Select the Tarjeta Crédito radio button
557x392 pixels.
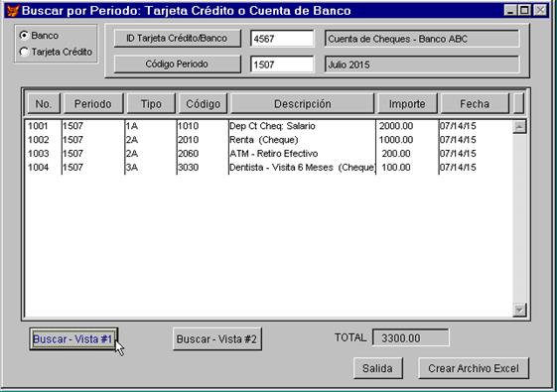point(24,52)
